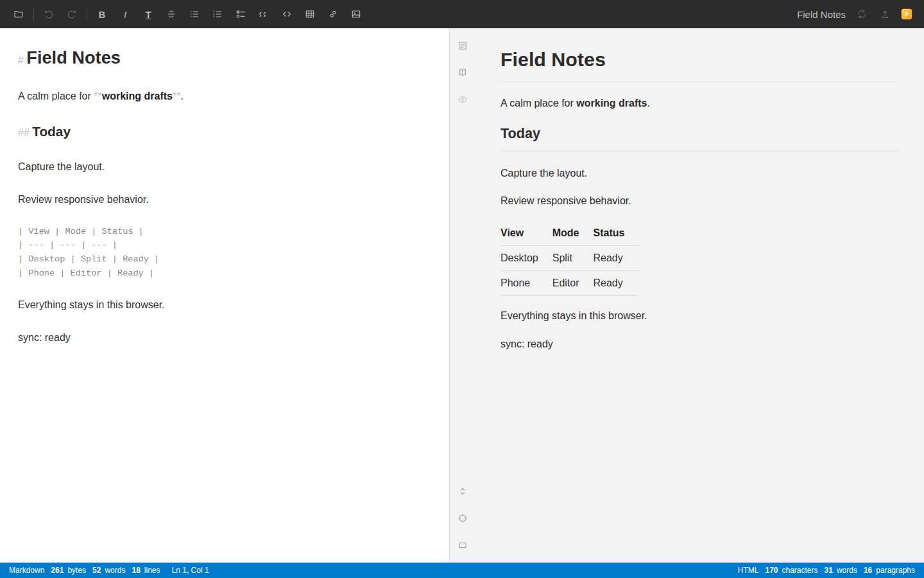The height and width of the screenshot is (578, 924).
Task: Click '261 bytes' in the status bar
Action: tap(69, 570)
